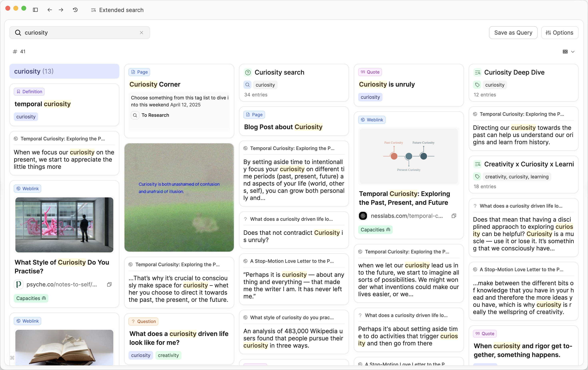Click the creativity tag on Question card
The width and height of the screenshot is (588, 370).
[168, 355]
